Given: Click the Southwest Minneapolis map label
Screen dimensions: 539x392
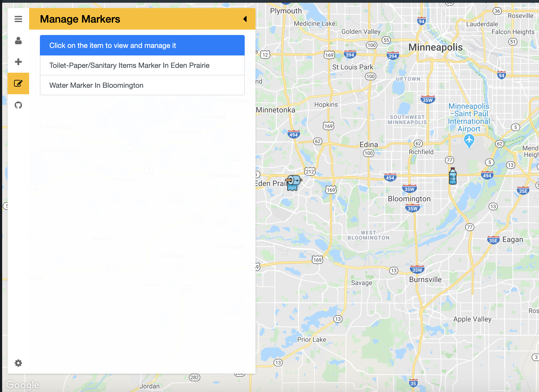Looking at the screenshot, I should click(407, 120).
